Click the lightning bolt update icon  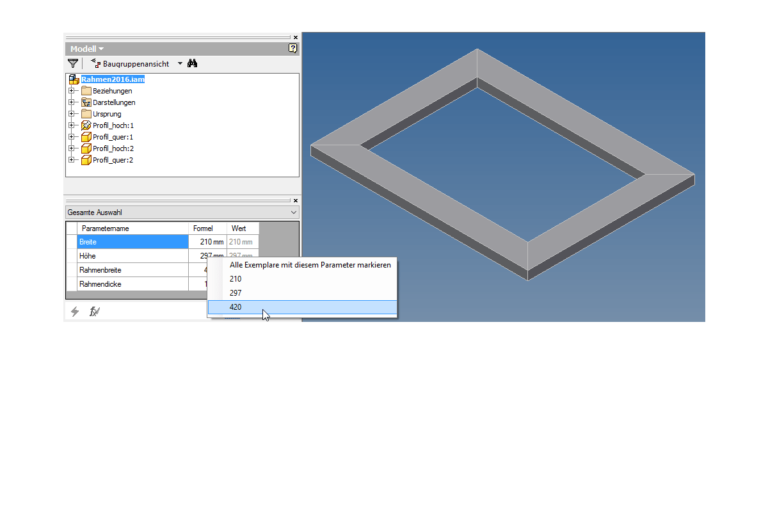click(x=74, y=311)
